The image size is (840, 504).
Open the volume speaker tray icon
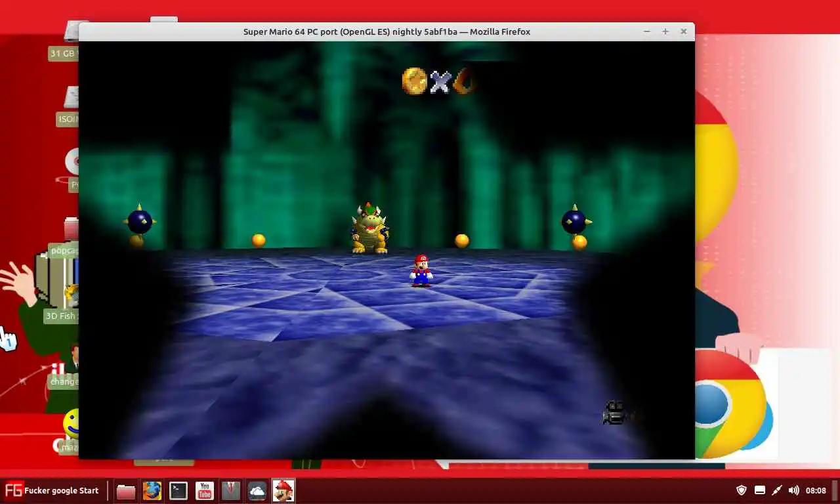click(794, 490)
